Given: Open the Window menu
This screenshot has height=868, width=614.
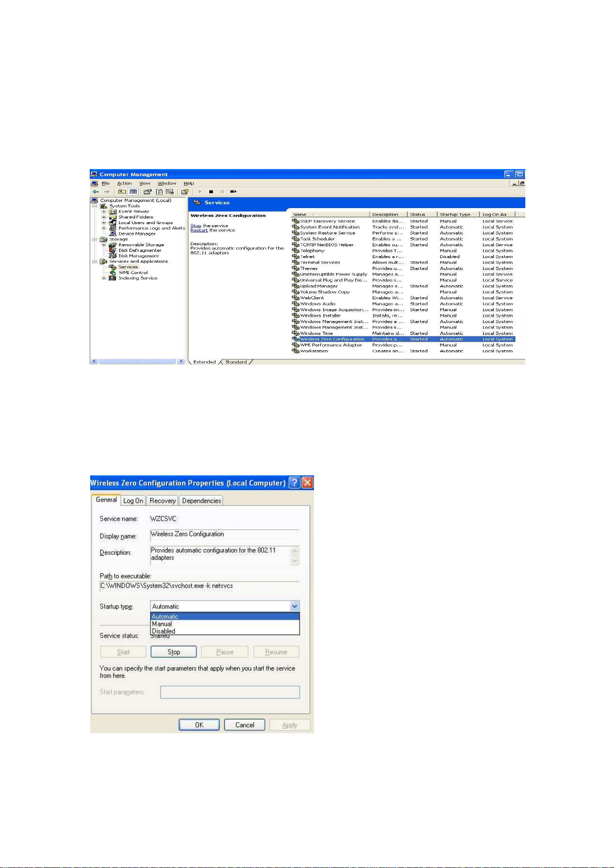Looking at the screenshot, I should click(167, 183).
